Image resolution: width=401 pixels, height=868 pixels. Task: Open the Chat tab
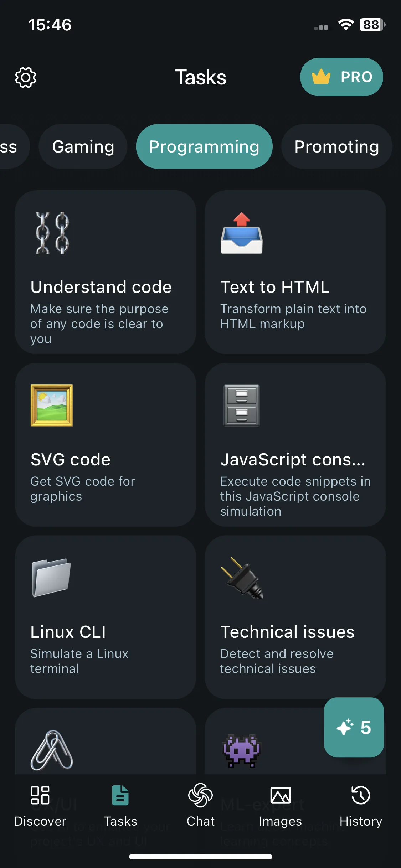point(201,807)
